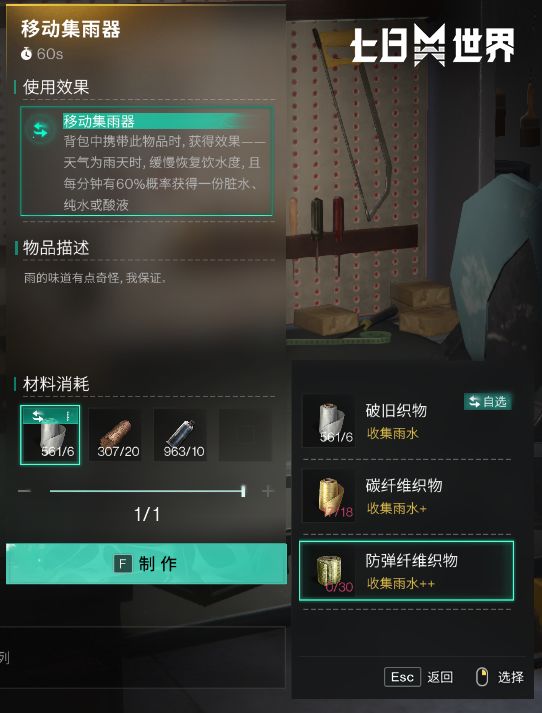
Task: Select the 破旧织物 material slot in 材料消耗
Action: click(x=50, y=435)
